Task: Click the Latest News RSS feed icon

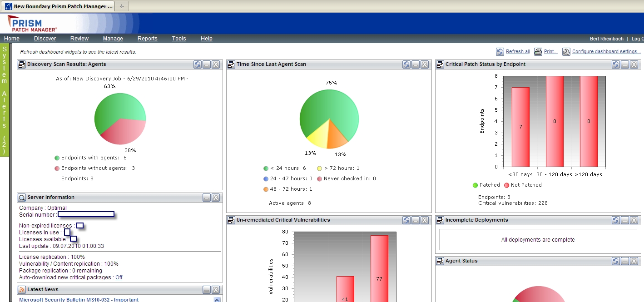Action: 22,290
